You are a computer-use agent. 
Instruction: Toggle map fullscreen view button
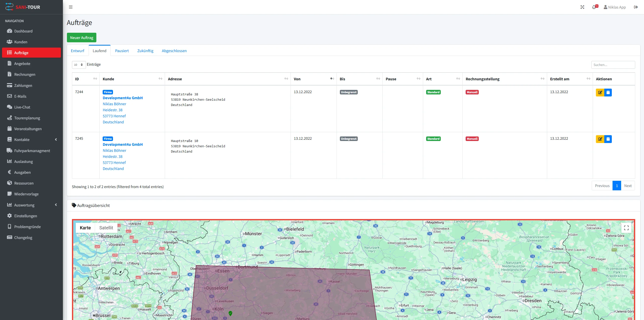(x=626, y=228)
